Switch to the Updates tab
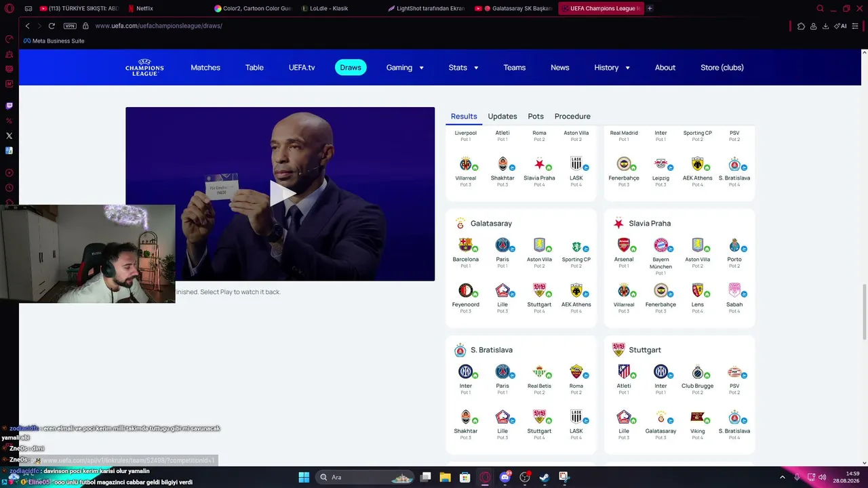868x488 pixels. (x=502, y=117)
